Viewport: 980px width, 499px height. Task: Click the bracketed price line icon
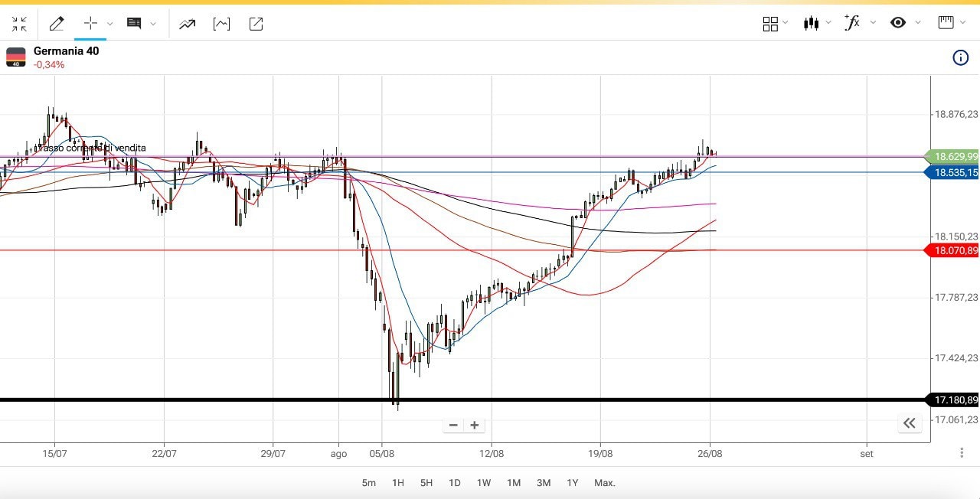[x=221, y=24]
